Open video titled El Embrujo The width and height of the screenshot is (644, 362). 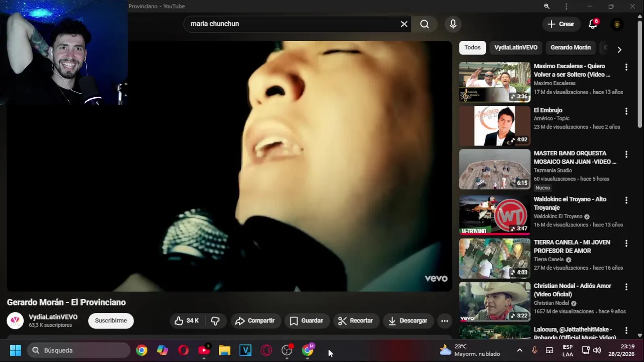pyautogui.click(x=548, y=110)
